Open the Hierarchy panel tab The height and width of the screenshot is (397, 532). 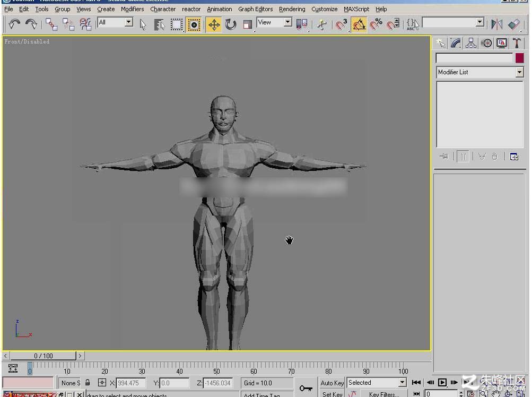471,43
